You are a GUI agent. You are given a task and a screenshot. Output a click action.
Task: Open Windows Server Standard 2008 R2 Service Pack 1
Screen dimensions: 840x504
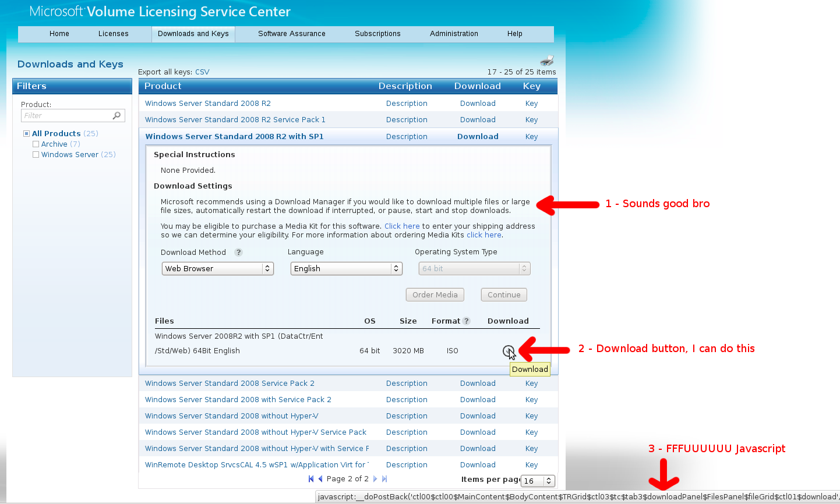pos(235,120)
